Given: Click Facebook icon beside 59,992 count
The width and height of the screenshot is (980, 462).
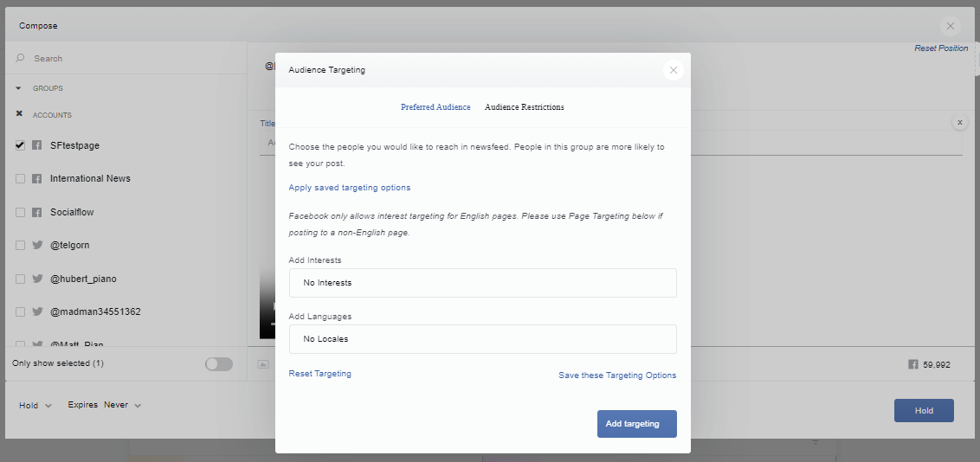Looking at the screenshot, I should [913, 364].
